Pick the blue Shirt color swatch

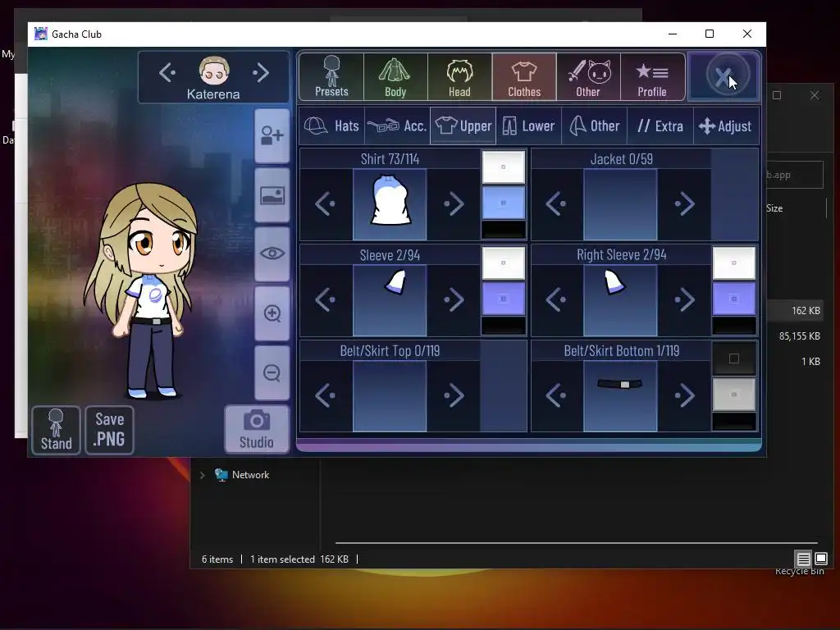click(x=503, y=203)
